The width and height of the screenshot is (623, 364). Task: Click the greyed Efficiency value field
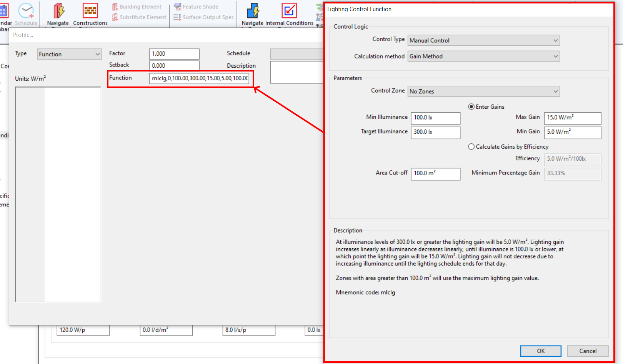pos(573,159)
